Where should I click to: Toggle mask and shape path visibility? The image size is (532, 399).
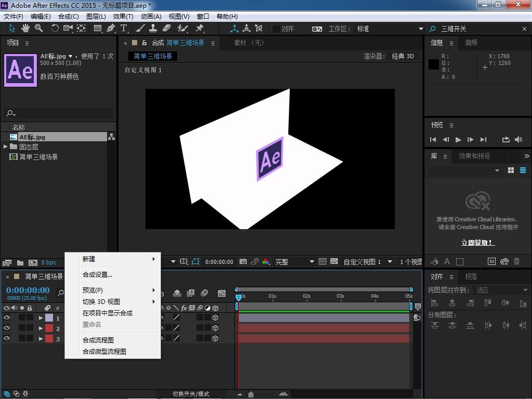click(195, 262)
